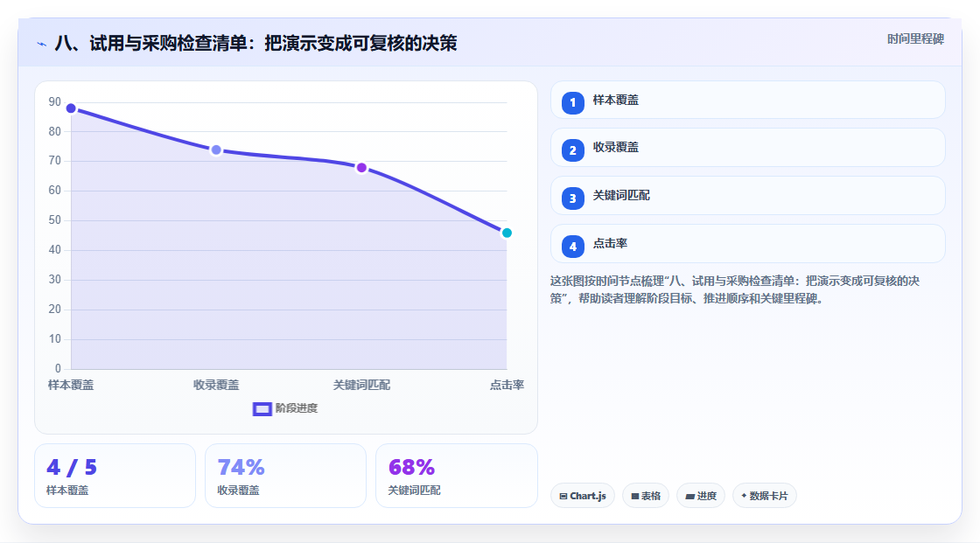Click the numbered badge 3 for 关键词匹配
The width and height of the screenshot is (980, 543).
[572, 198]
